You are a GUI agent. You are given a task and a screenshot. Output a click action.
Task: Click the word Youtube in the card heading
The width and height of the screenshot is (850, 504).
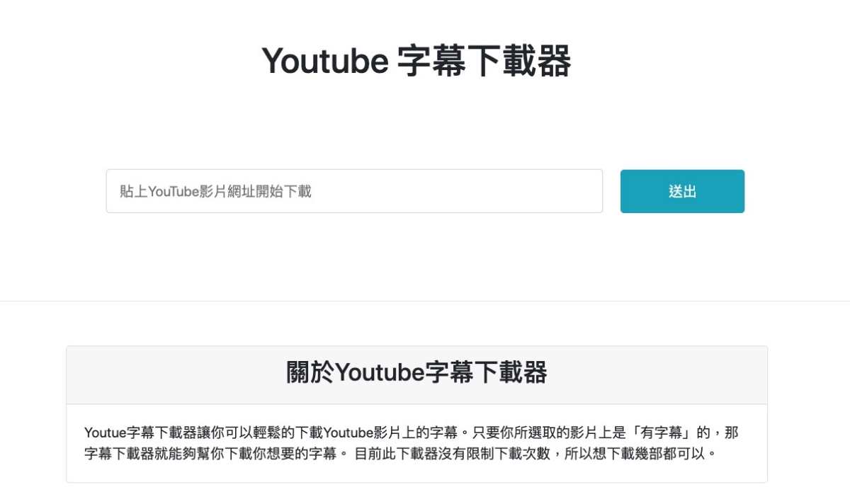pos(379,372)
